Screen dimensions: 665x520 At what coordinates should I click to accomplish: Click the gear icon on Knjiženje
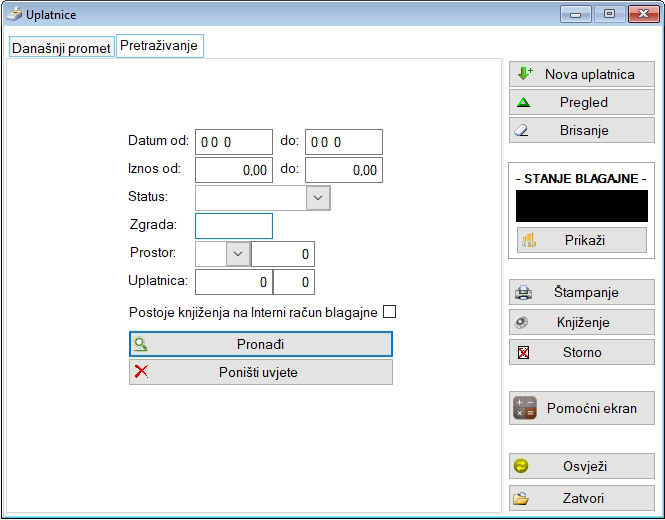pyautogui.click(x=522, y=322)
